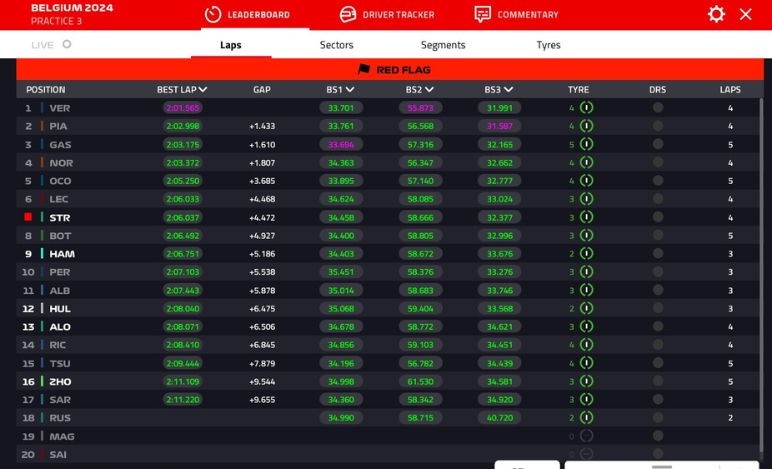The width and height of the screenshot is (772, 469).
Task: Switch to the Tyres tab
Action: point(548,45)
